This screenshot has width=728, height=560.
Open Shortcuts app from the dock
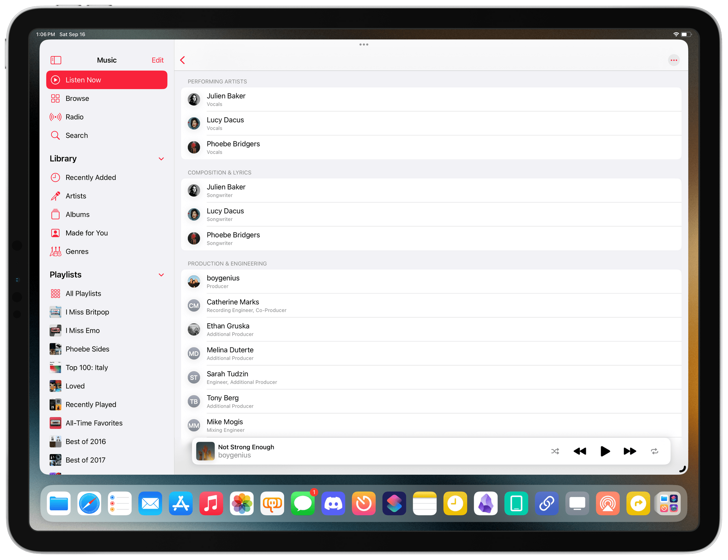[x=394, y=504]
